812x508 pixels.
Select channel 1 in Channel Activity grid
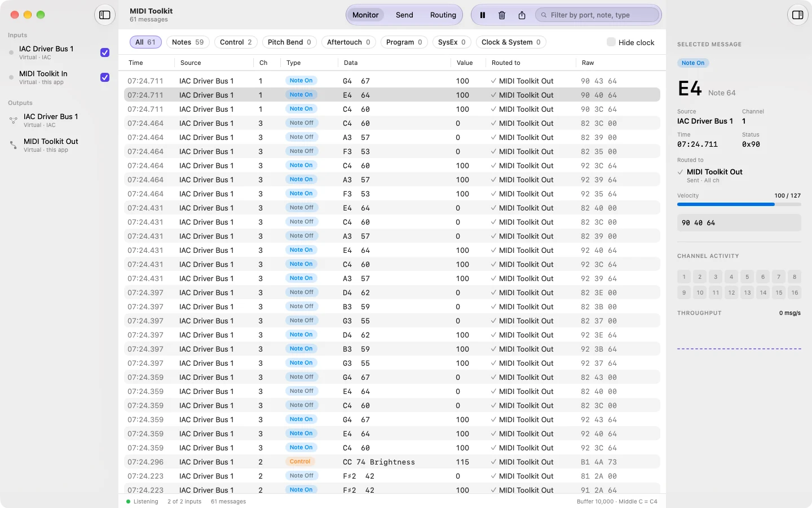[x=684, y=277]
